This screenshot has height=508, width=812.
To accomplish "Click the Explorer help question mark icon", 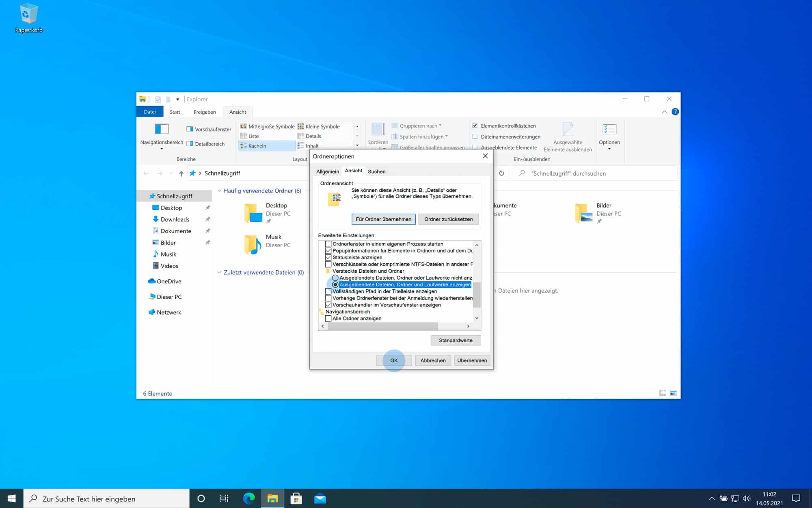I will 675,112.
